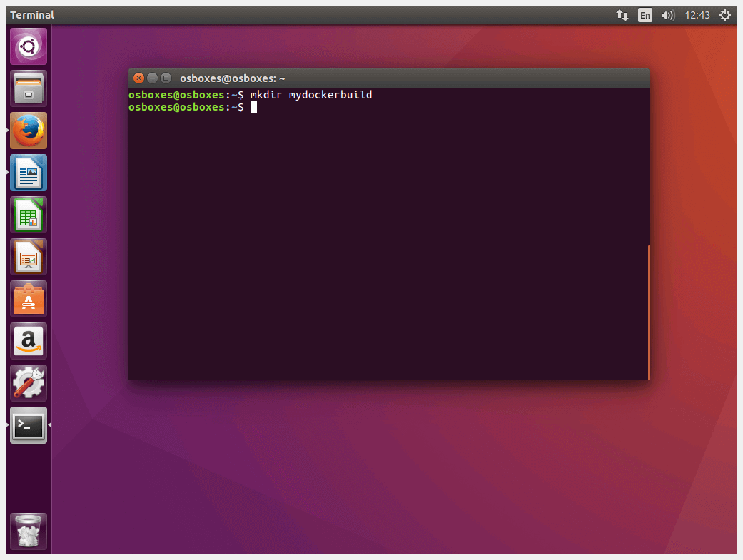Open System Settings from the launcher
Image resolution: width=743 pixels, height=560 pixels.
[28, 383]
